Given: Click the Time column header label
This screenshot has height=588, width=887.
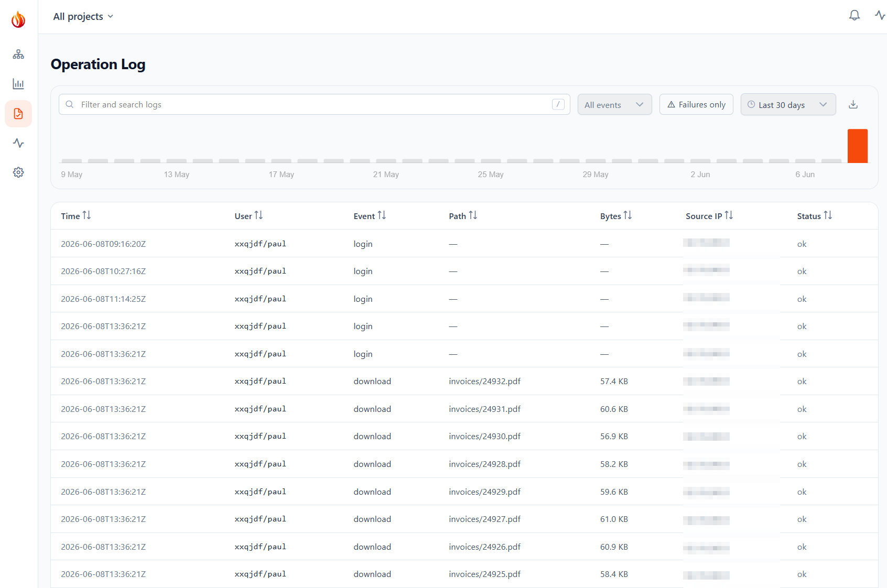Looking at the screenshot, I should [70, 216].
